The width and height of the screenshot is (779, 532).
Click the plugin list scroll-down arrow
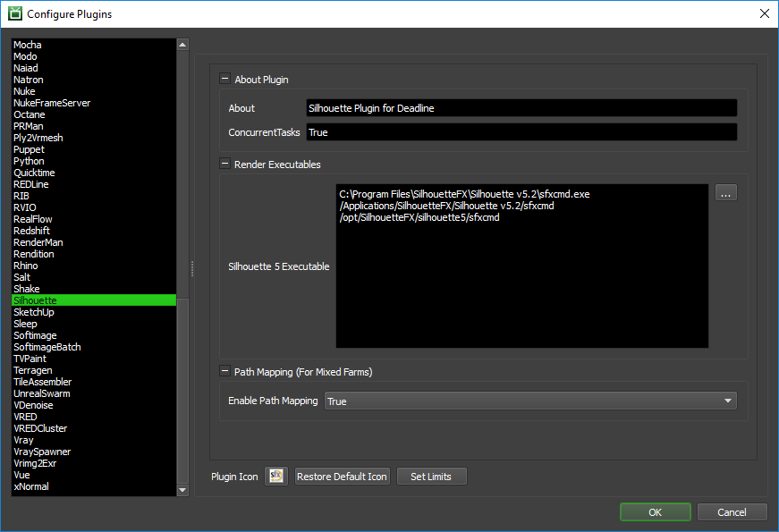click(x=182, y=490)
